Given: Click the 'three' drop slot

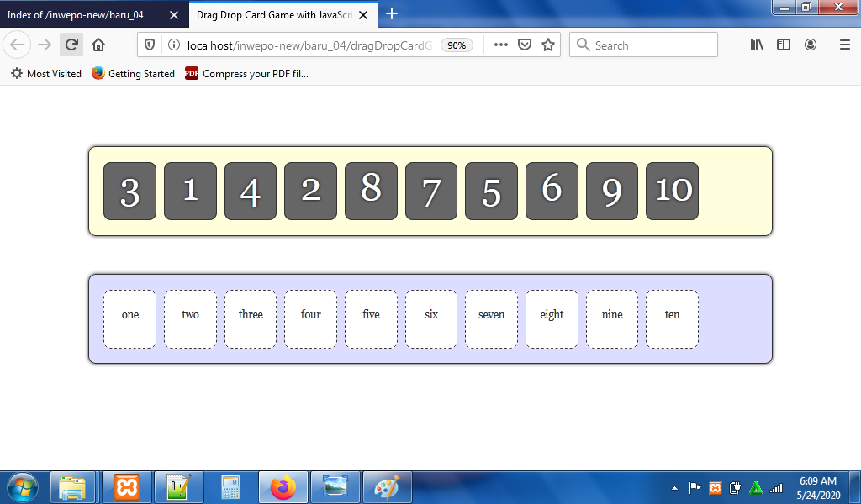Looking at the screenshot, I should point(251,318).
